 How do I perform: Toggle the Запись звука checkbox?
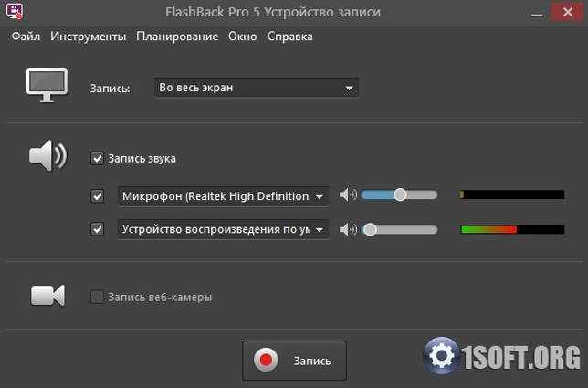97,158
